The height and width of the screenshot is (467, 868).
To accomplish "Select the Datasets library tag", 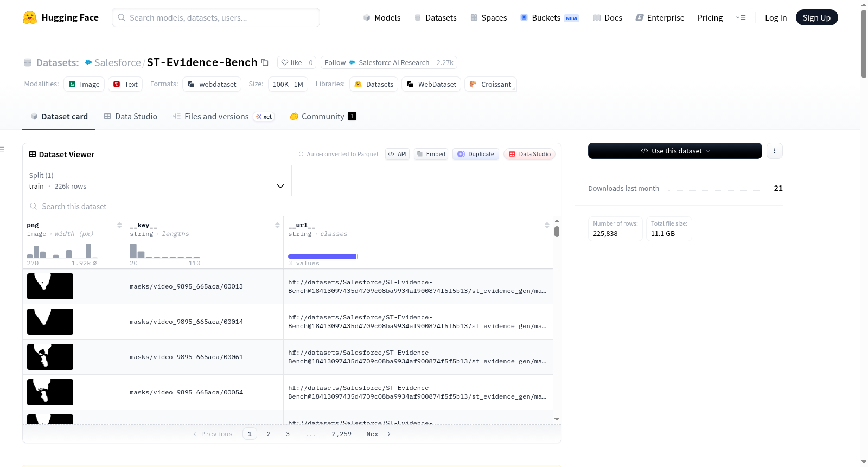I will tap(374, 84).
